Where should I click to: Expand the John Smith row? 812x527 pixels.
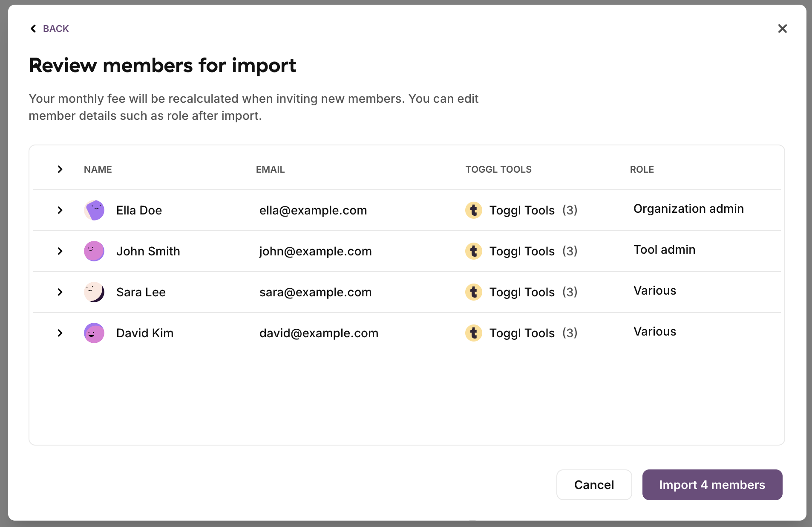tap(60, 251)
